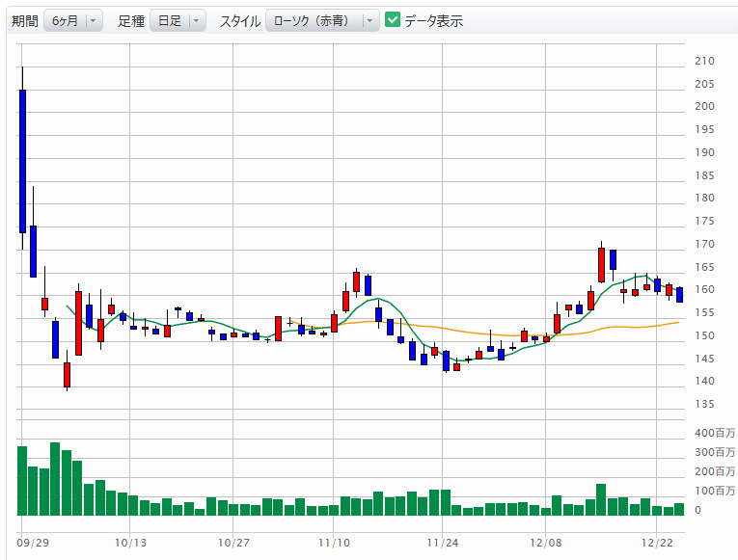Click the arrow on the 6ヶ月 selector
Viewport: 738px width, 560px height.
click(93, 20)
